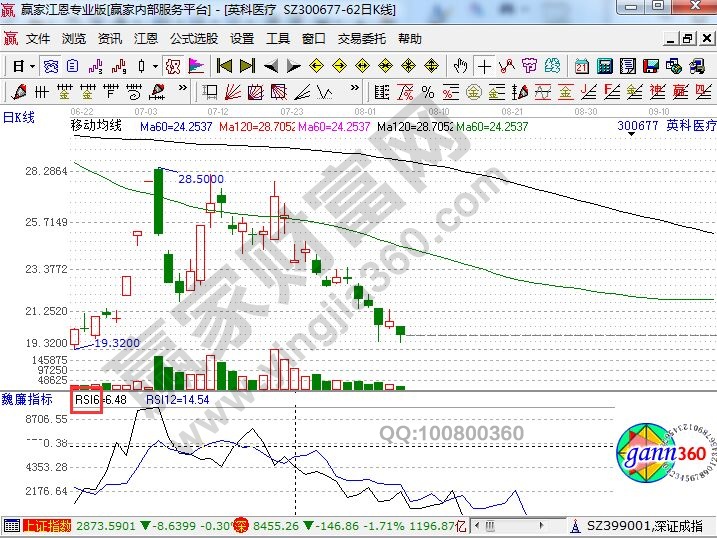Click the 移动均线 moving average label
This screenshot has height=538, width=717.
pos(96,126)
